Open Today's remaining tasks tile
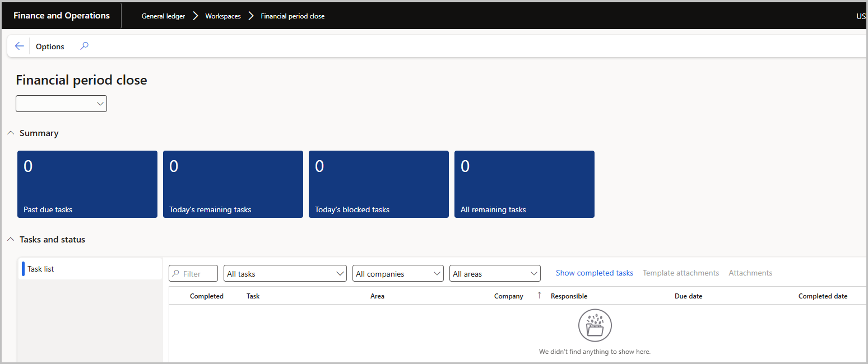868x364 pixels. click(x=233, y=184)
